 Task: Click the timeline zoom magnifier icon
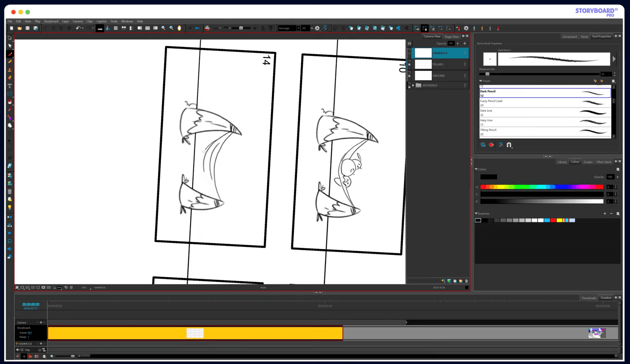click(x=51, y=356)
